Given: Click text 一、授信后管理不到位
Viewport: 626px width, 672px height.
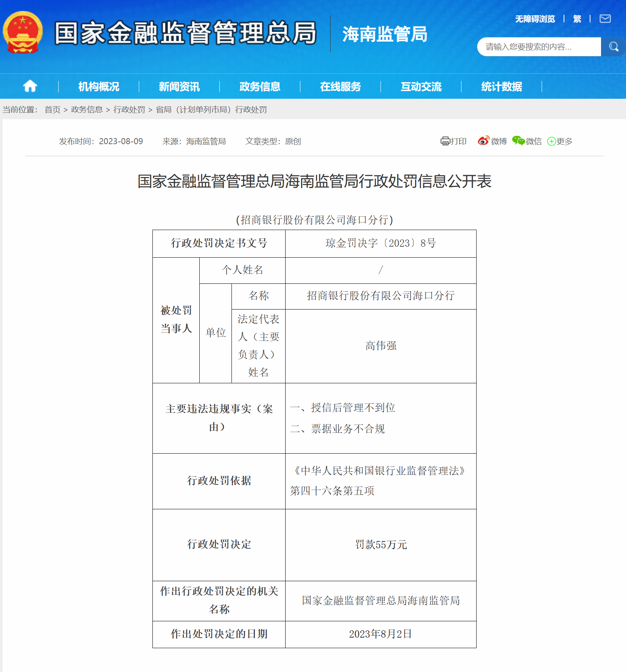Looking at the screenshot, I should (343, 408).
